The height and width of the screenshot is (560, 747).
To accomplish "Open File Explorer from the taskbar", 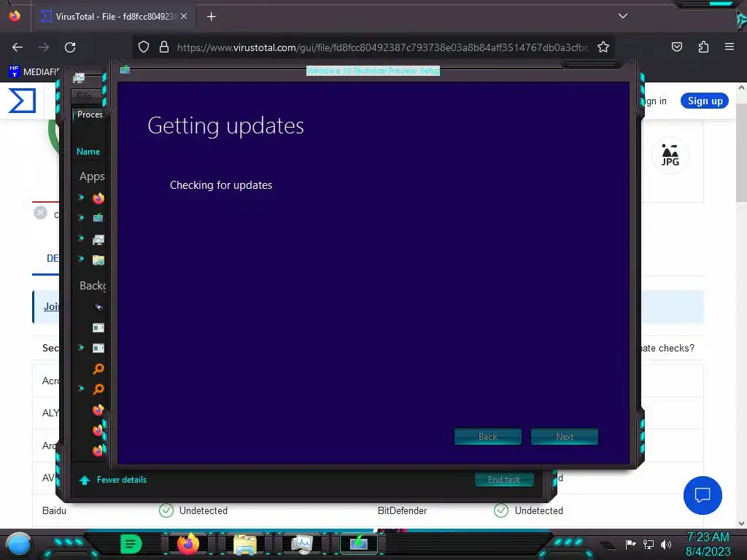I will (245, 545).
